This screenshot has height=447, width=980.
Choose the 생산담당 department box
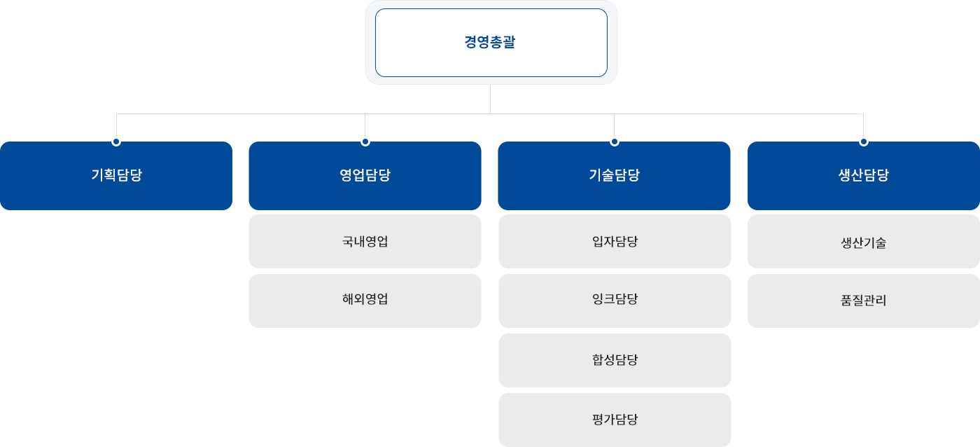(x=864, y=176)
